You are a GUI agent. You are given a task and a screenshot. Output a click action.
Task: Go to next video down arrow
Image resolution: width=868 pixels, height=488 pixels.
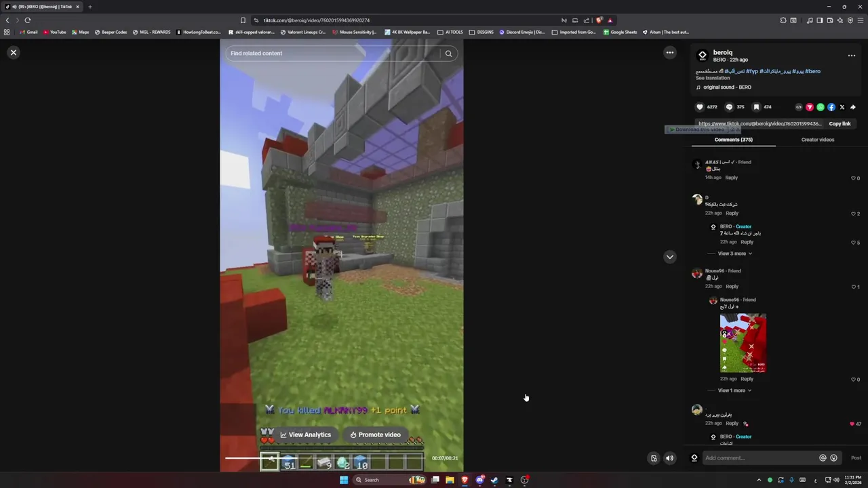pyautogui.click(x=669, y=257)
